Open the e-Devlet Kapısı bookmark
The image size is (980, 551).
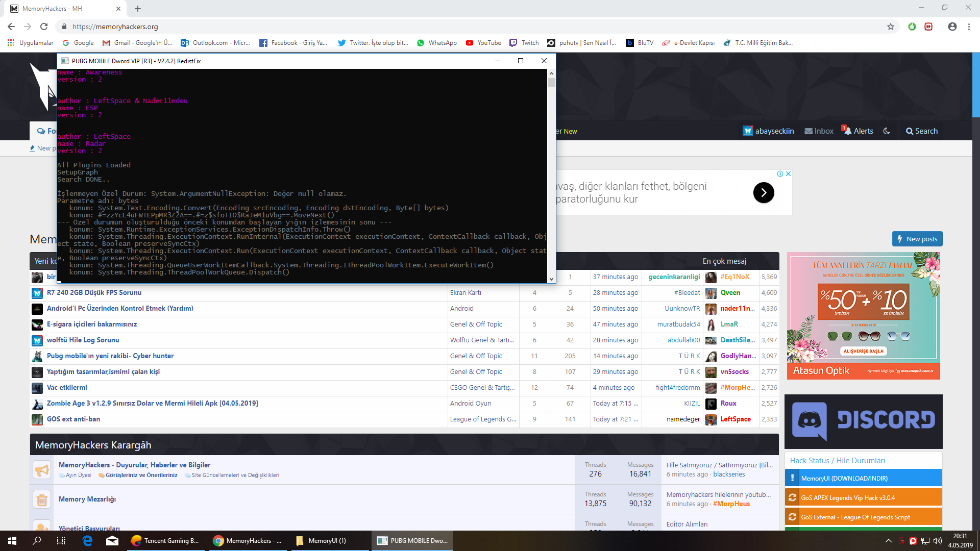coord(689,43)
